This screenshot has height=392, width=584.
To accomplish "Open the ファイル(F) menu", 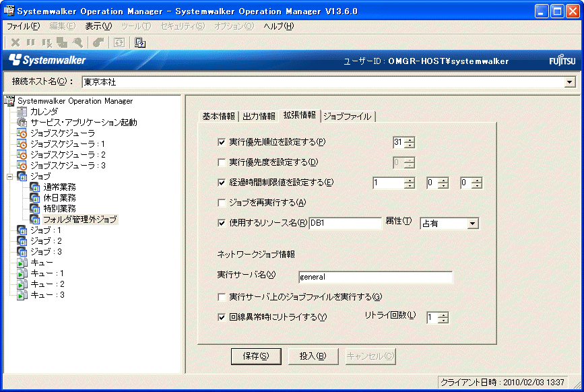I will point(24,26).
